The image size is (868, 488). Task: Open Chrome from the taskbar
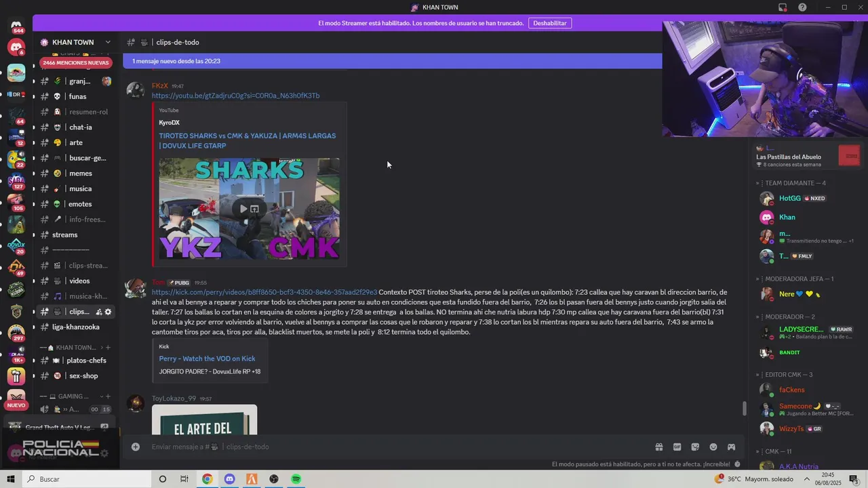click(207, 479)
